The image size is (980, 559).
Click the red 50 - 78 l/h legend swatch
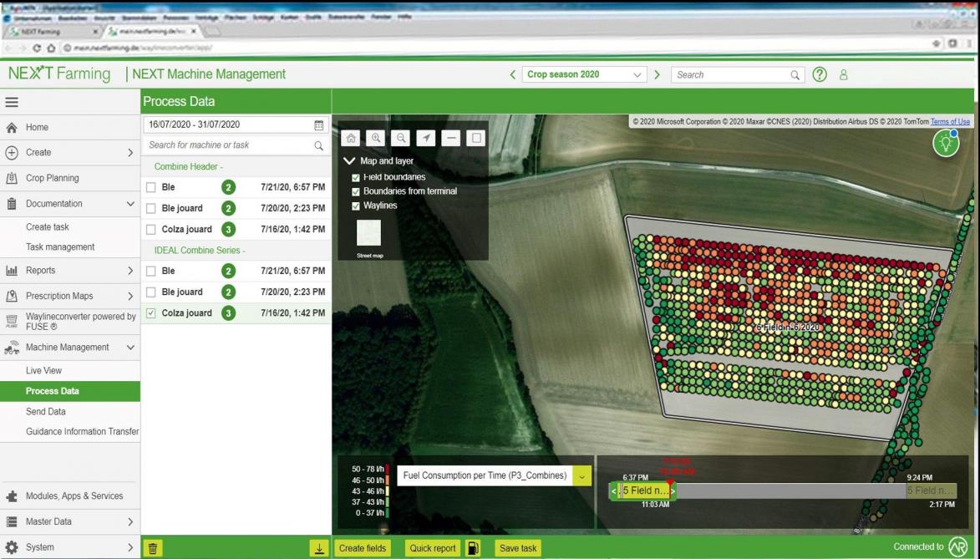pos(388,469)
